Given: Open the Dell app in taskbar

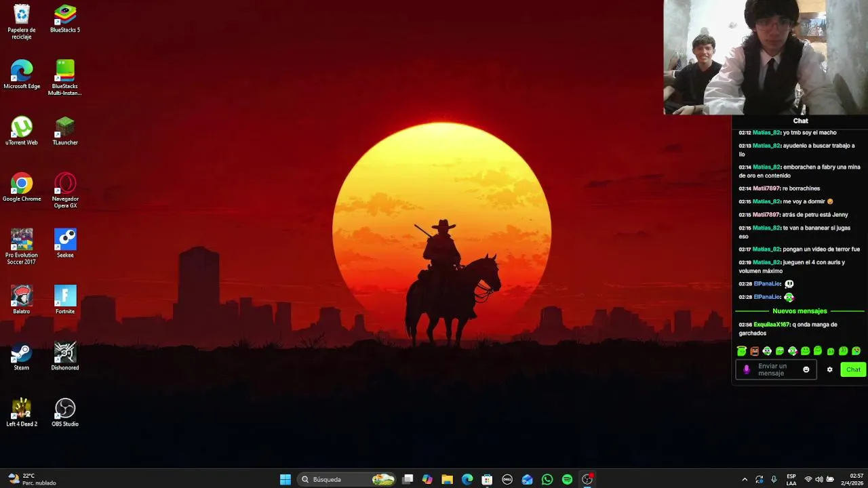Looking at the screenshot, I should (x=507, y=479).
